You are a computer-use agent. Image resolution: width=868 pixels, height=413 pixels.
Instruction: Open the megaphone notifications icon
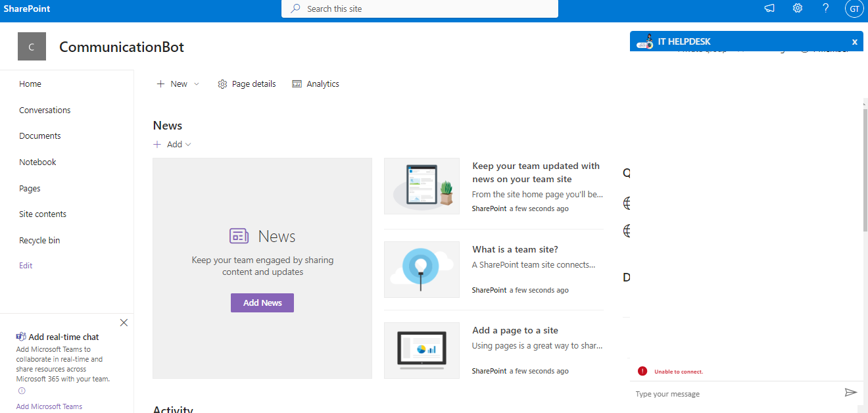[769, 9]
